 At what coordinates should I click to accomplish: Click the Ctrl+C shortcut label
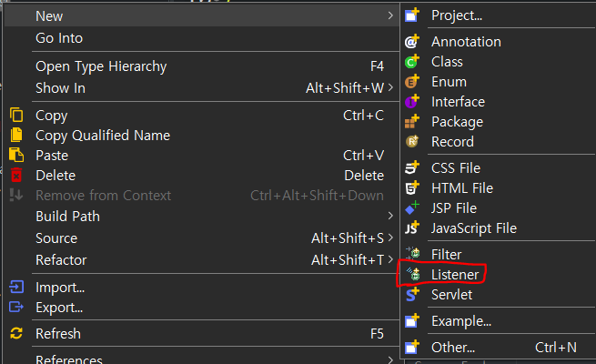(363, 116)
